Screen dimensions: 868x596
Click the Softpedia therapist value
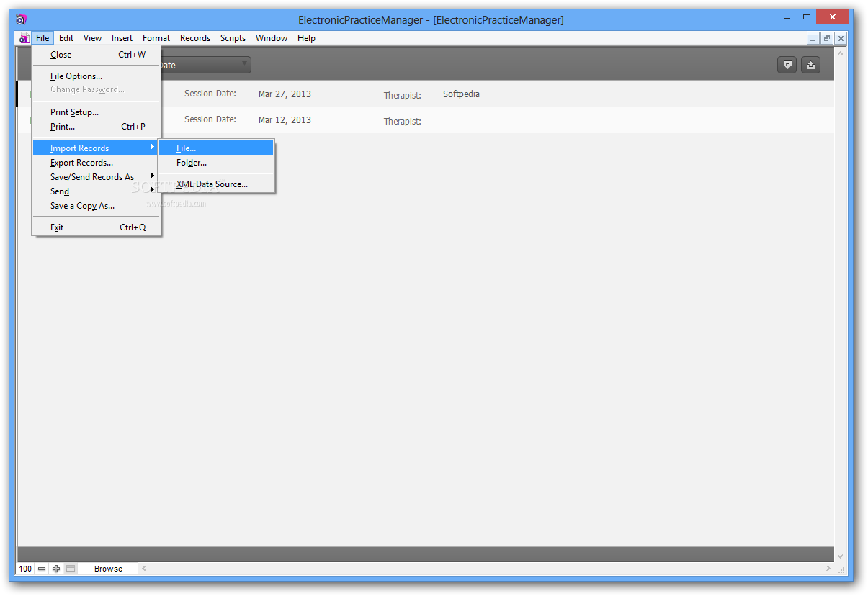pos(461,94)
